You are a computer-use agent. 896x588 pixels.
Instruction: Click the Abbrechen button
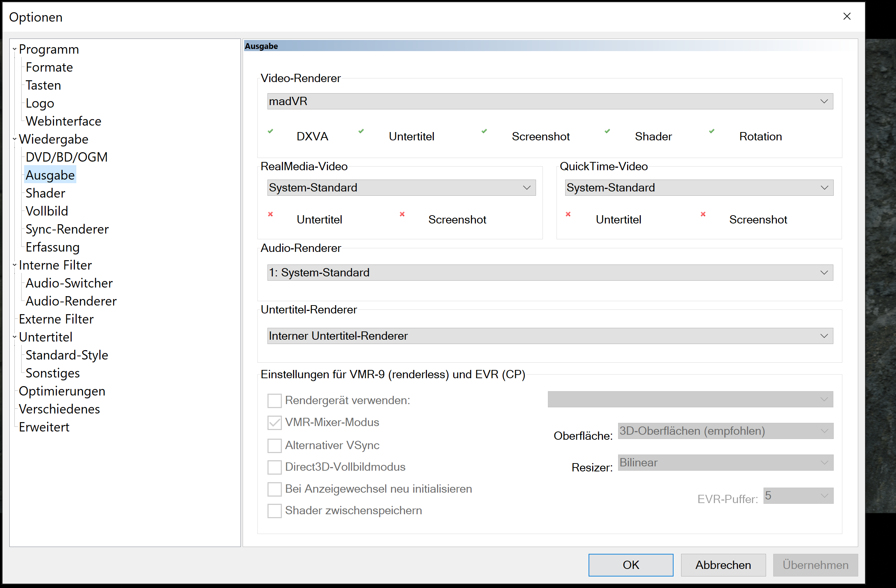[x=723, y=565]
